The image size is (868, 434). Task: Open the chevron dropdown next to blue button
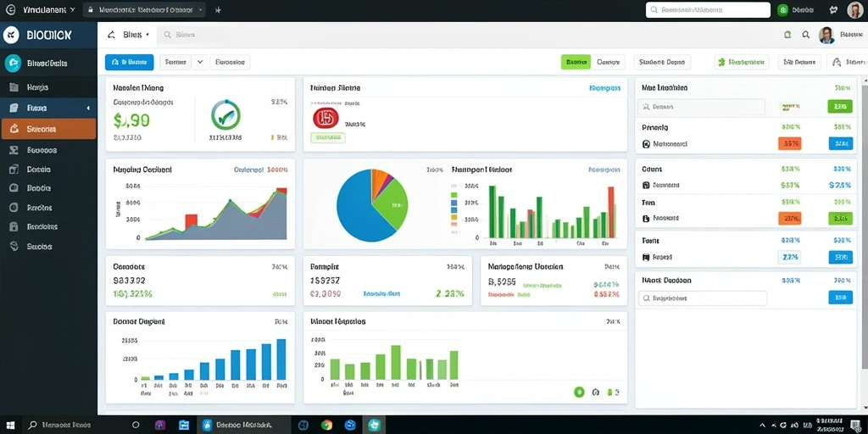[x=200, y=62]
